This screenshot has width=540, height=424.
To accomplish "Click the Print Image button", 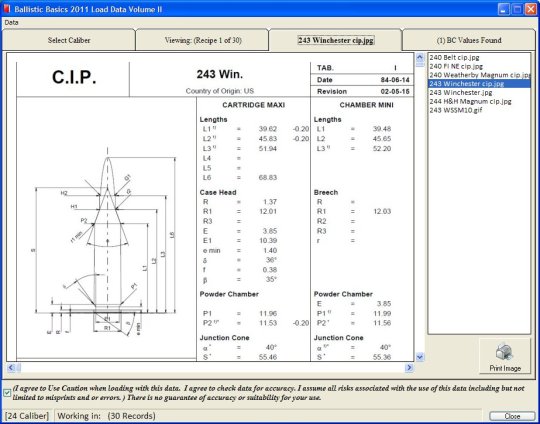I will [x=505, y=356].
